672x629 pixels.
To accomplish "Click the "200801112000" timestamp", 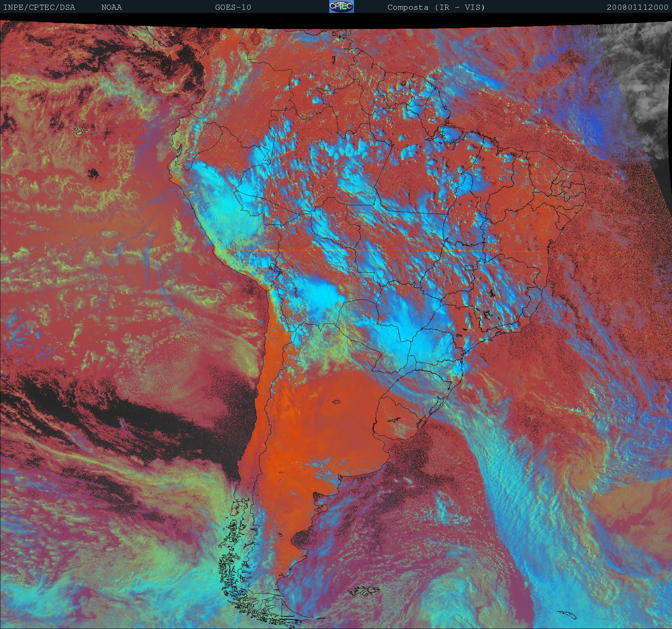I will (x=638, y=7).
